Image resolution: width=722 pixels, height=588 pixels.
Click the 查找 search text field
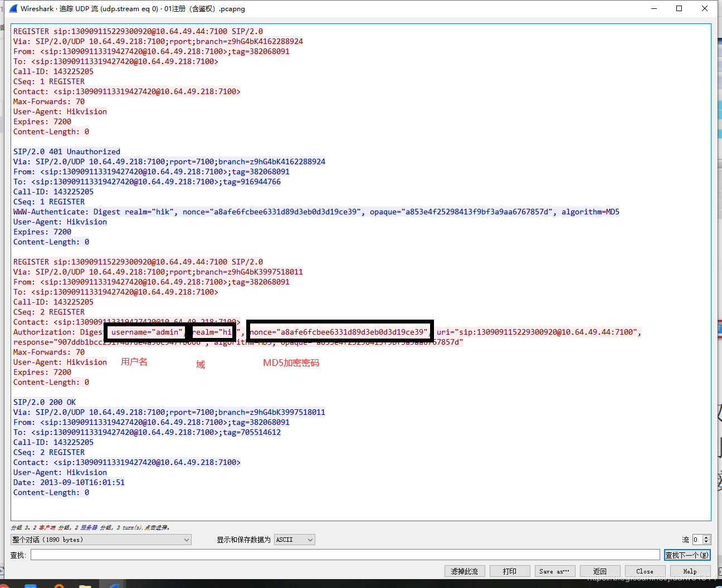345,555
